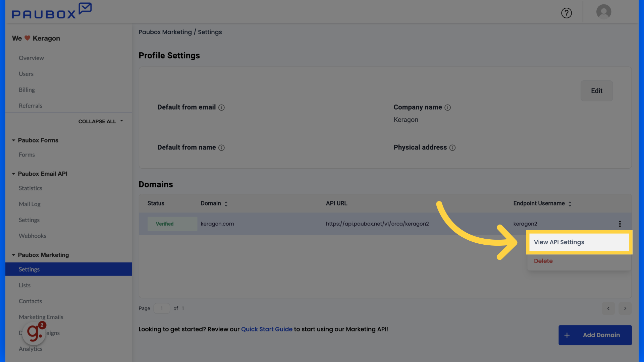The height and width of the screenshot is (362, 644).
Task: Collapse the Paubox Marketing section
Action: coord(13,255)
